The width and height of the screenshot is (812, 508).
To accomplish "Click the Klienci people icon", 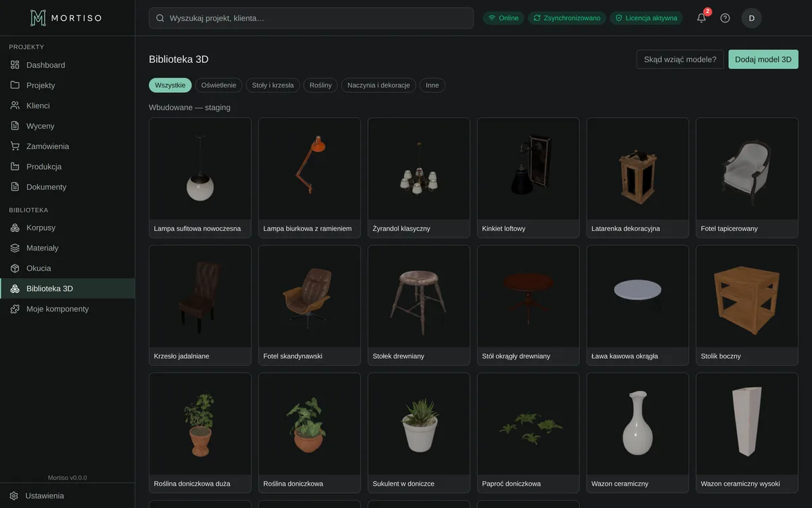I will (x=15, y=106).
